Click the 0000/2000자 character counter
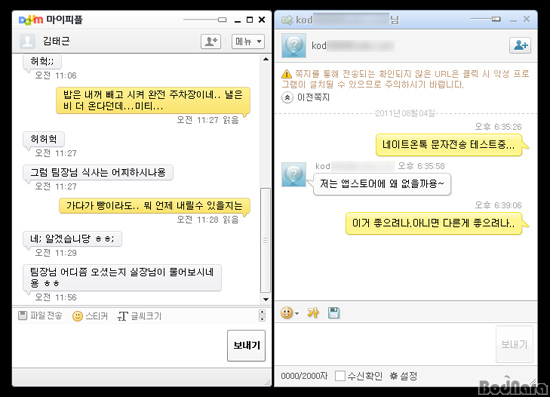 304,376
